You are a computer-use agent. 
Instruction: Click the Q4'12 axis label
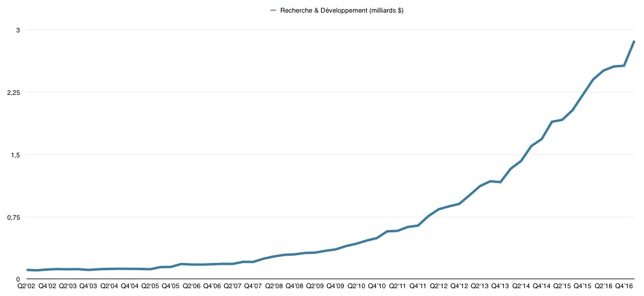(x=459, y=286)
